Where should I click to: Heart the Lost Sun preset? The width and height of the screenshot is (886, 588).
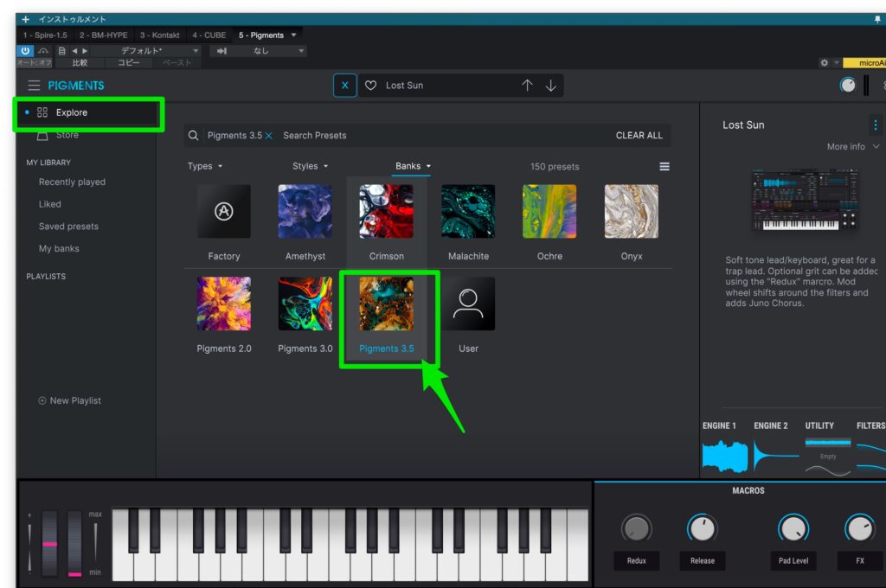370,85
